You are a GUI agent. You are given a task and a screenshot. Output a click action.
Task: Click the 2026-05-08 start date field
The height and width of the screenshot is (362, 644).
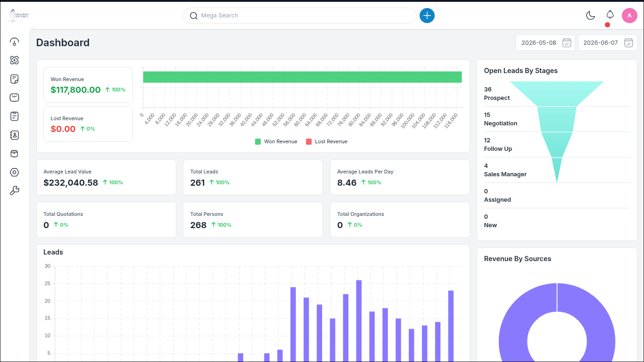click(x=545, y=43)
